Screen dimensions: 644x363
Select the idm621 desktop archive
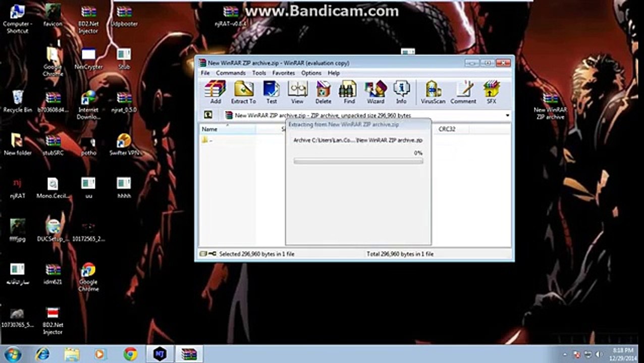pyautogui.click(x=52, y=273)
